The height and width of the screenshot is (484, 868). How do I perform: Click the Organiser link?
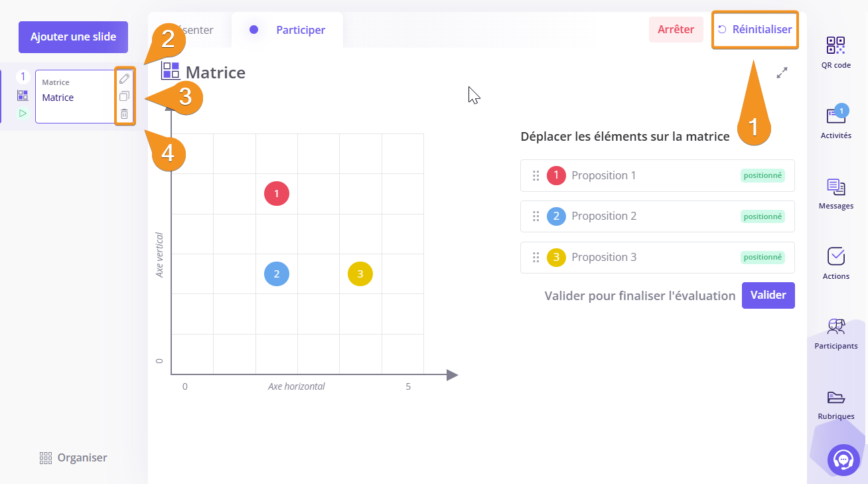tap(73, 457)
